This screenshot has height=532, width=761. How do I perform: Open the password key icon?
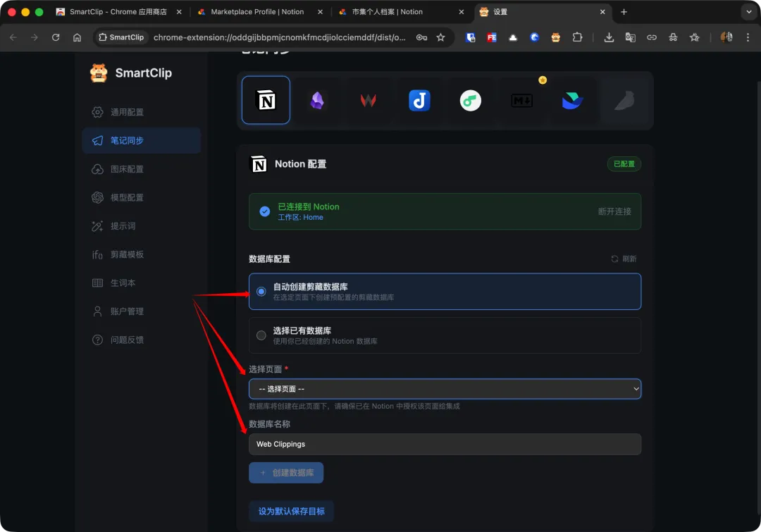click(422, 37)
